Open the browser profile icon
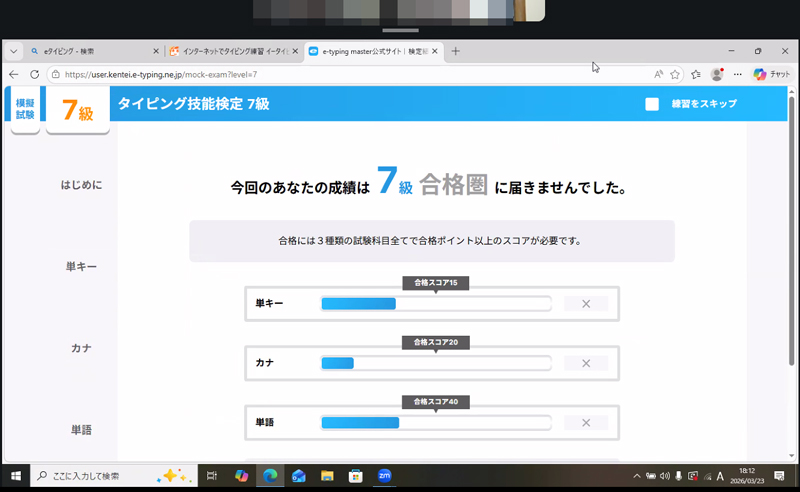The image size is (800, 492). click(717, 74)
